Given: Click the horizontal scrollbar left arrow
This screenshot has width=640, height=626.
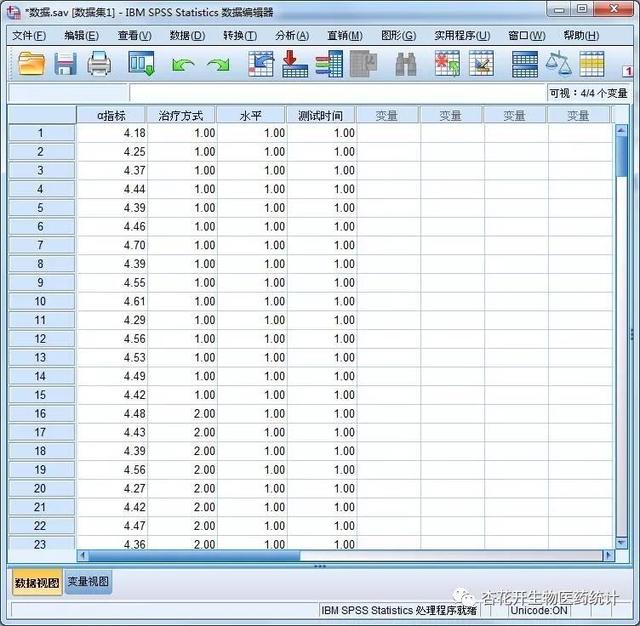Looking at the screenshot, I should click(83, 555).
